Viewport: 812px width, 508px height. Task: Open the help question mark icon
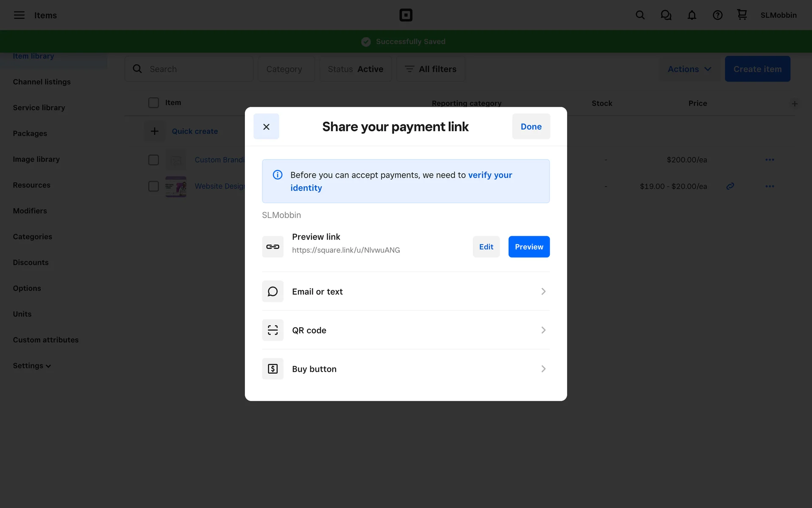pyautogui.click(x=717, y=15)
